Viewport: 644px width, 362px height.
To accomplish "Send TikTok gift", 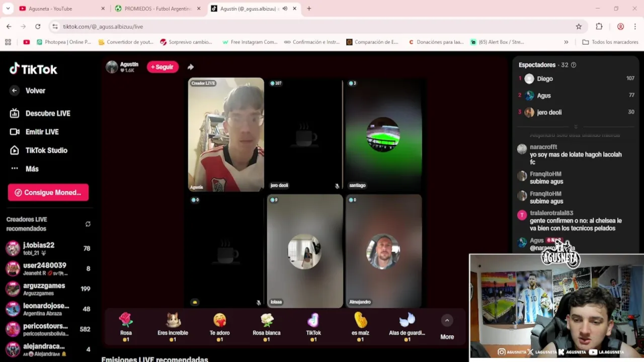I will point(313,327).
